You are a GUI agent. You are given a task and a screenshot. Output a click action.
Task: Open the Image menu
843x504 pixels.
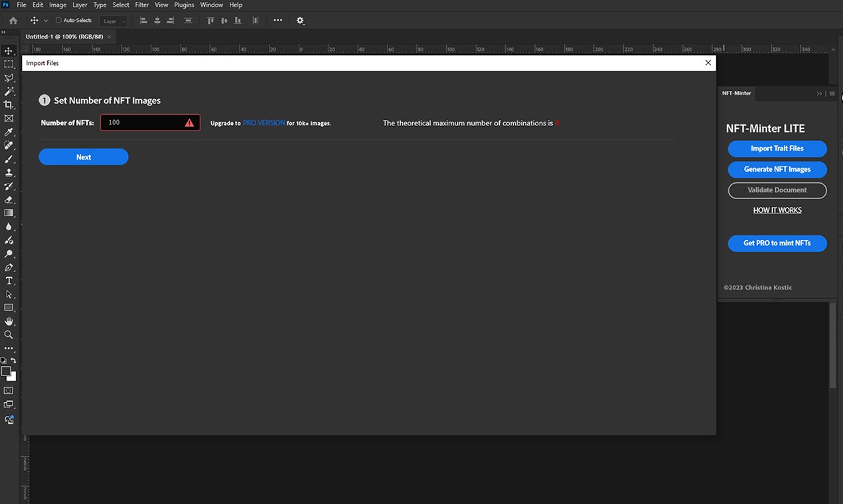tap(58, 5)
